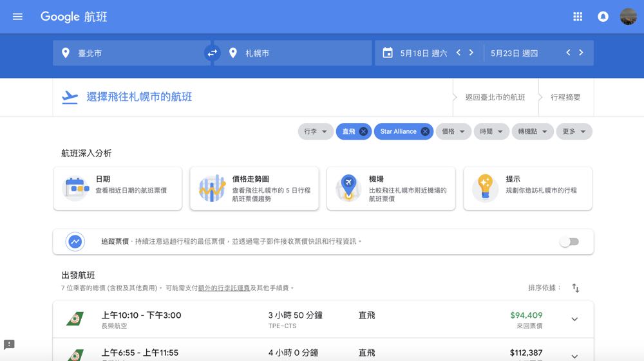Open the departure date picker 5月18日
644x361 pixels.
[x=424, y=53]
